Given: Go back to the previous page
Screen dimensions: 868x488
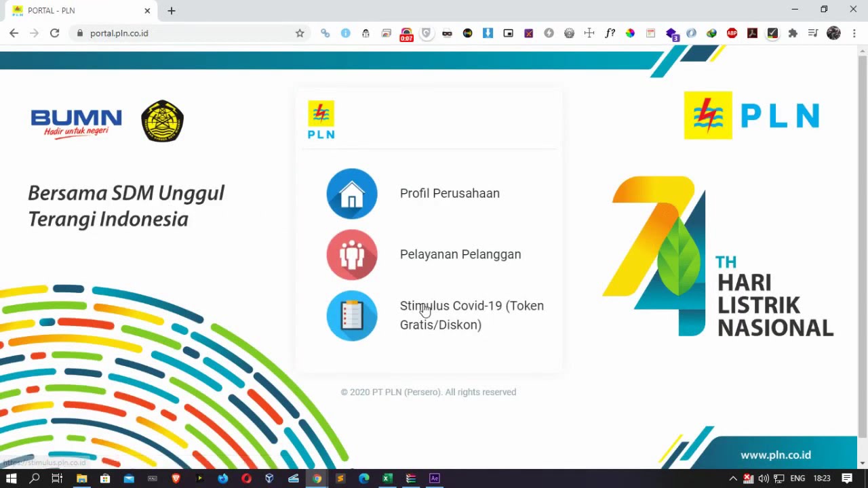Looking at the screenshot, I should pos(14,33).
